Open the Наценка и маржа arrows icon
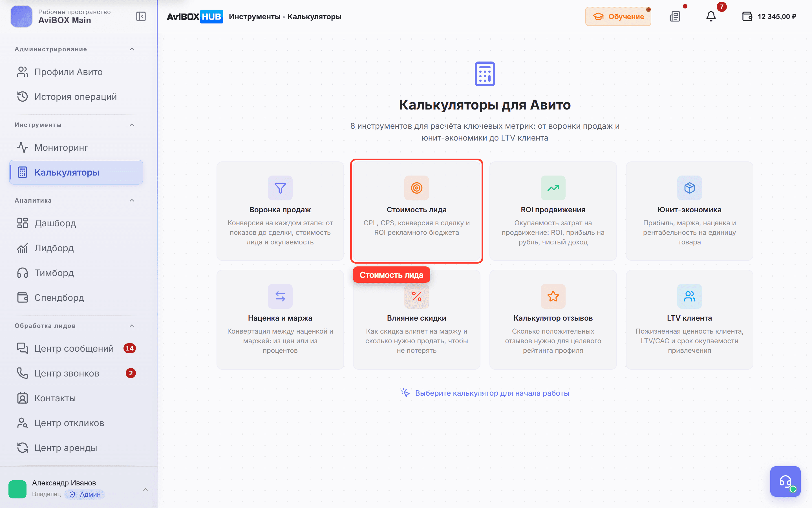 280,296
